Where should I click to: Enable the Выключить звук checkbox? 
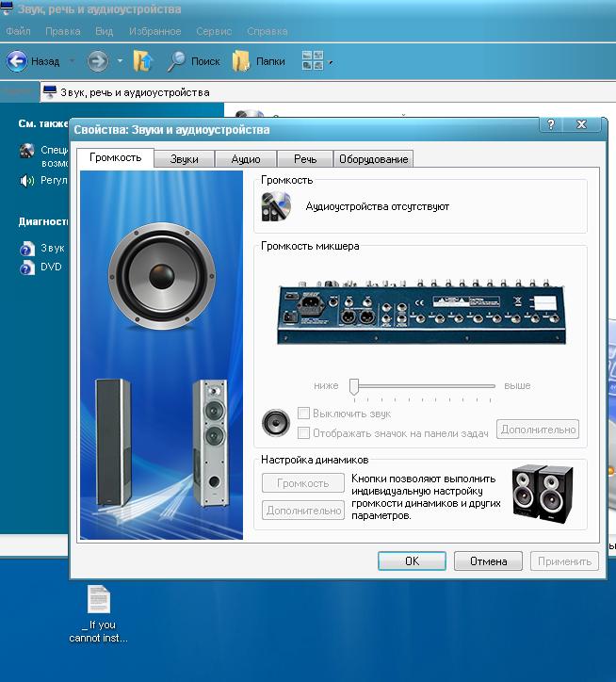tap(304, 414)
